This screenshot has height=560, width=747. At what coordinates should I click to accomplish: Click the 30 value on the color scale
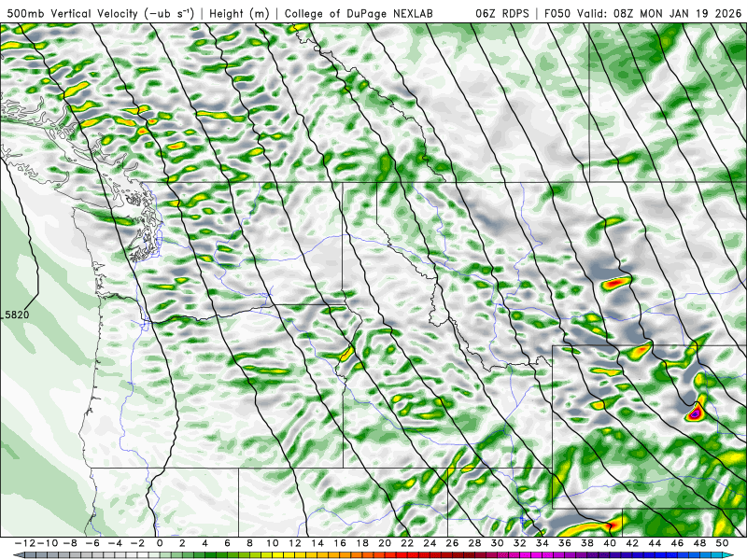(x=498, y=543)
